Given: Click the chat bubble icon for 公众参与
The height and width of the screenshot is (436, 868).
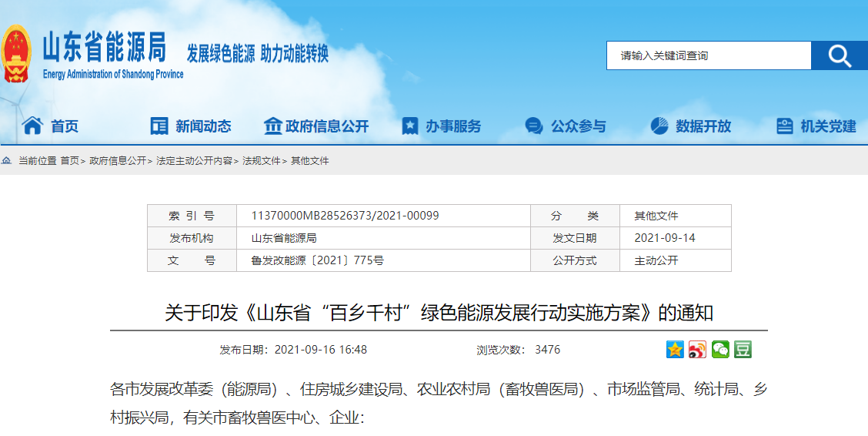Looking at the screenshot, I should coord(534,126).
